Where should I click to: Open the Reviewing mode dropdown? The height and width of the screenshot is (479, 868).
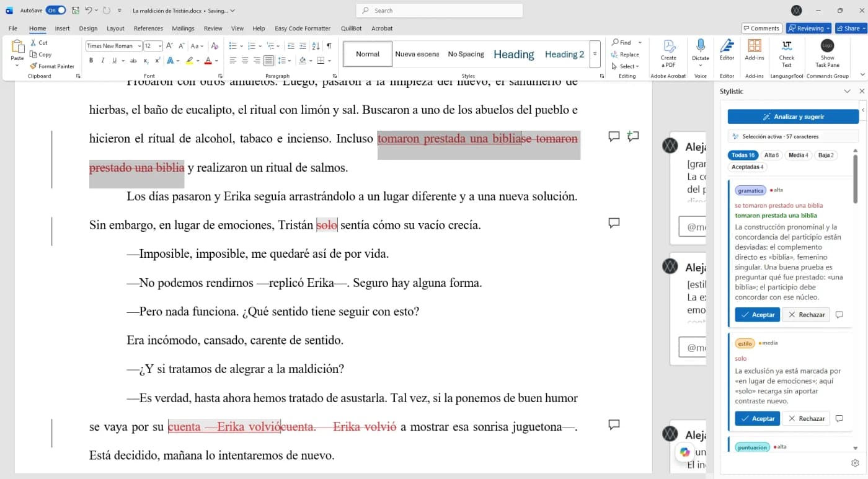(808, 29)
